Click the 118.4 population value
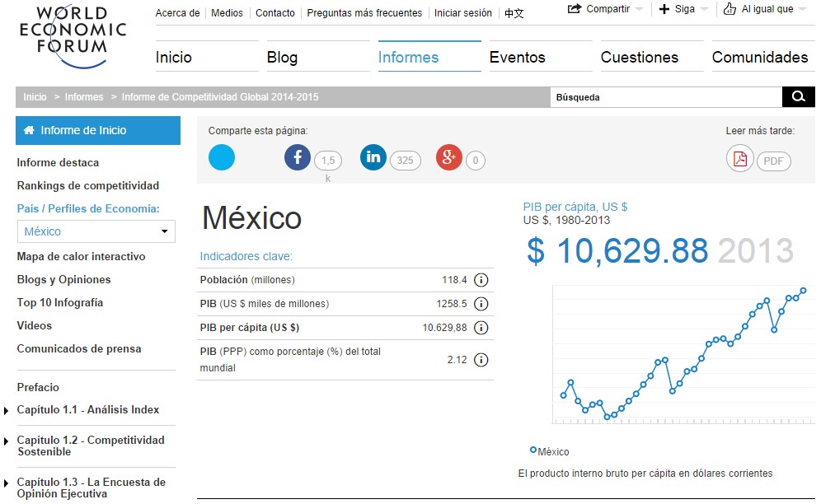 (454, 280)
